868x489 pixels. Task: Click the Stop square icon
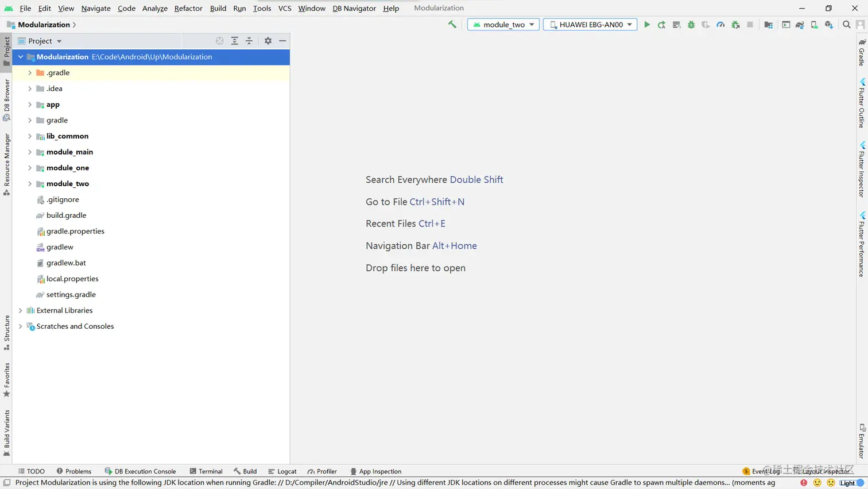pos(750,25)
